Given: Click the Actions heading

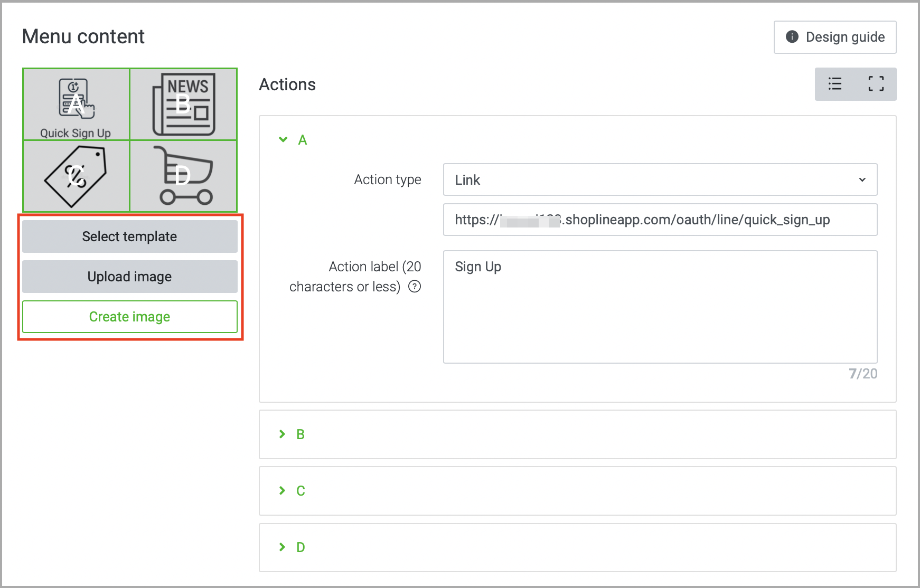Looking at the screenshot, I should click(287, 84).
